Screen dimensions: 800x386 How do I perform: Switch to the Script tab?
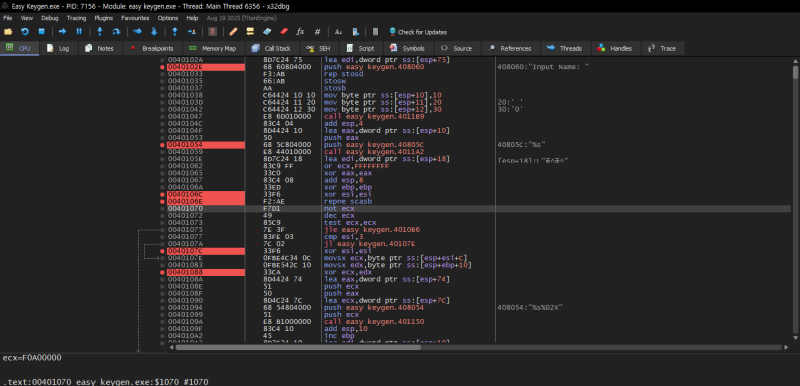[x=361, y=48]
